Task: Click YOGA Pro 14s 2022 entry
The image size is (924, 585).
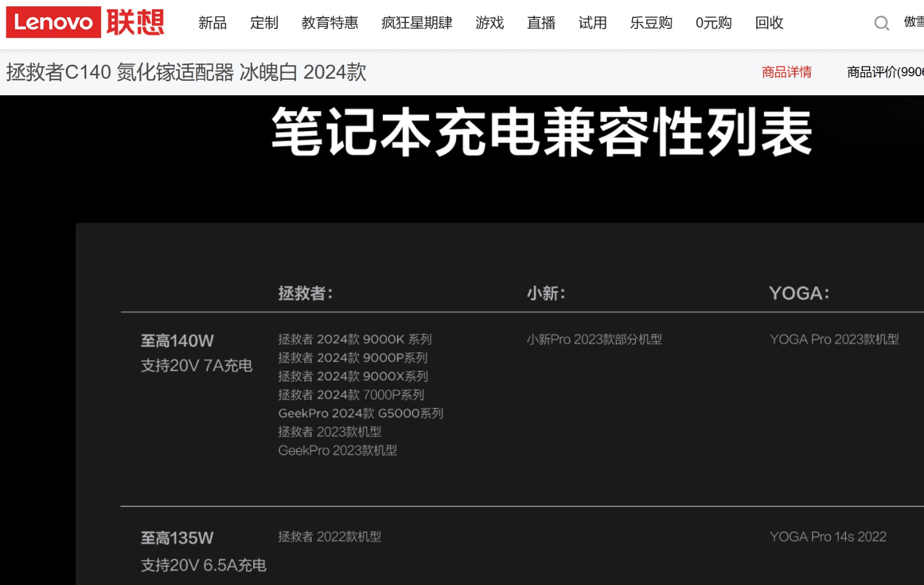Action: [x=828, y=536]
